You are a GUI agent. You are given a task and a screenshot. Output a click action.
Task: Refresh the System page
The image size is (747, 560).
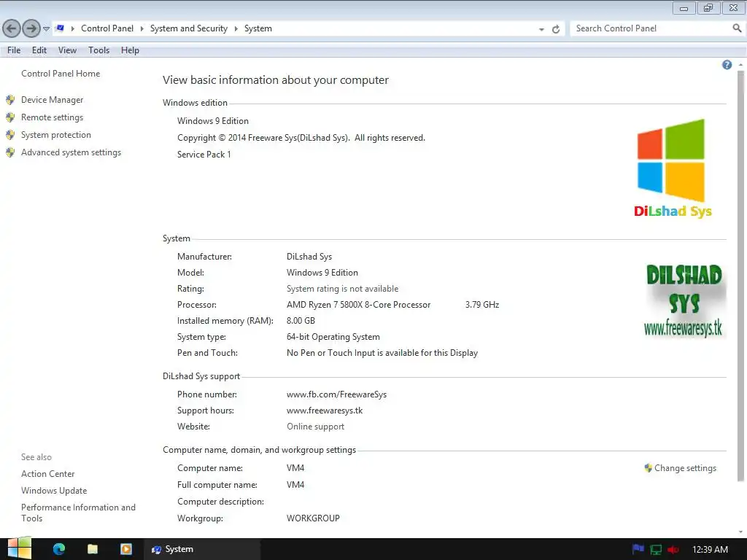[555, 29]
